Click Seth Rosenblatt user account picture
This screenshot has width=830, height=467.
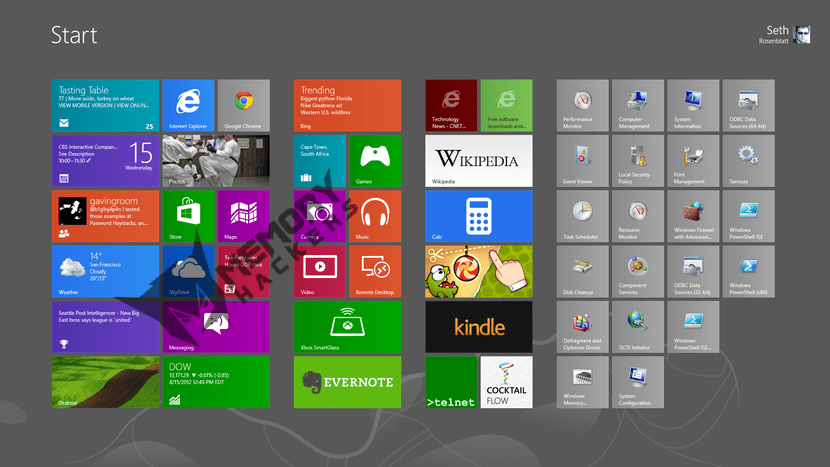click(x=801, y=34)
